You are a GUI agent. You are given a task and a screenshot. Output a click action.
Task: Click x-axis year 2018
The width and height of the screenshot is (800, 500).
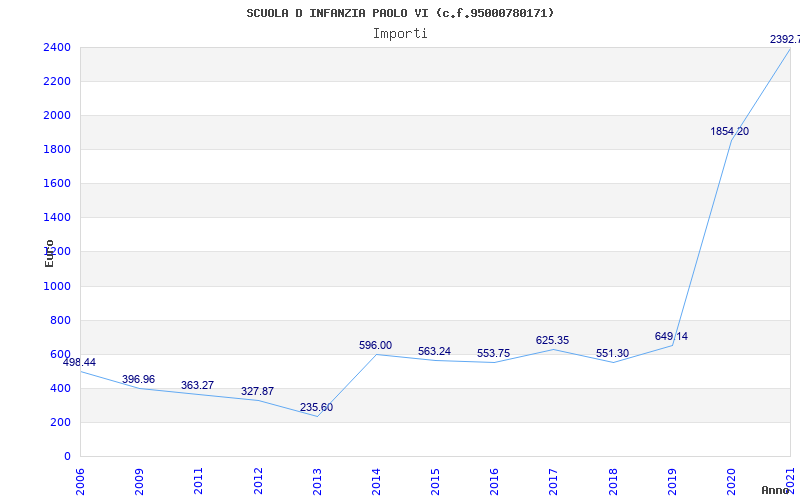(613, 481)
